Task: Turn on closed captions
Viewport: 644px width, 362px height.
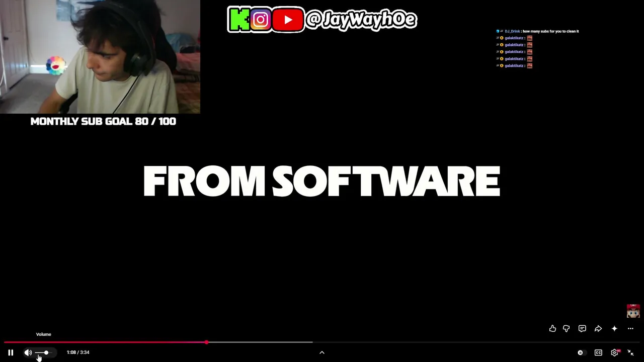Action: pyautogui.click(x=598, y=352)
